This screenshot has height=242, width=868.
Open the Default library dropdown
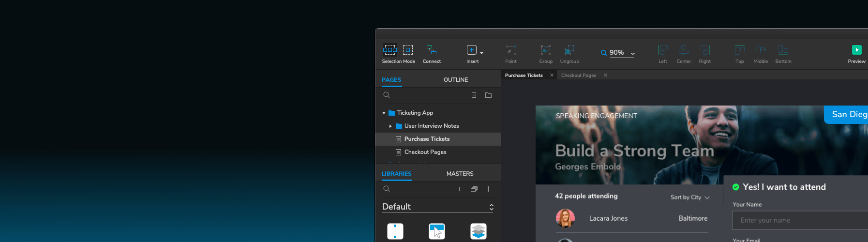coord(438,207)
